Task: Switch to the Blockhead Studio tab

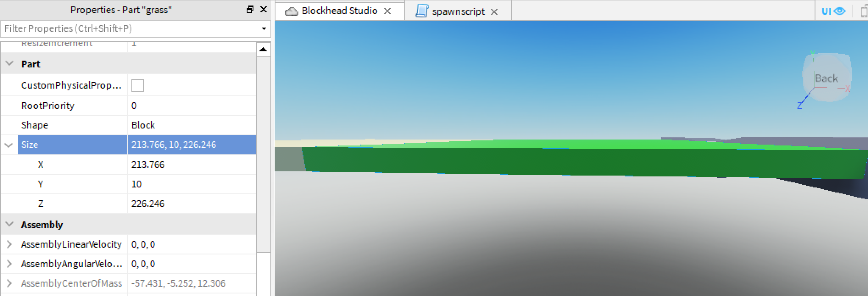Action: pos(339,11)
